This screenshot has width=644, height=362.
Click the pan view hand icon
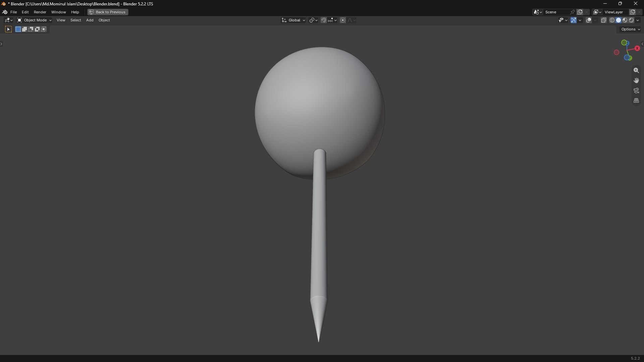[636, 80]
